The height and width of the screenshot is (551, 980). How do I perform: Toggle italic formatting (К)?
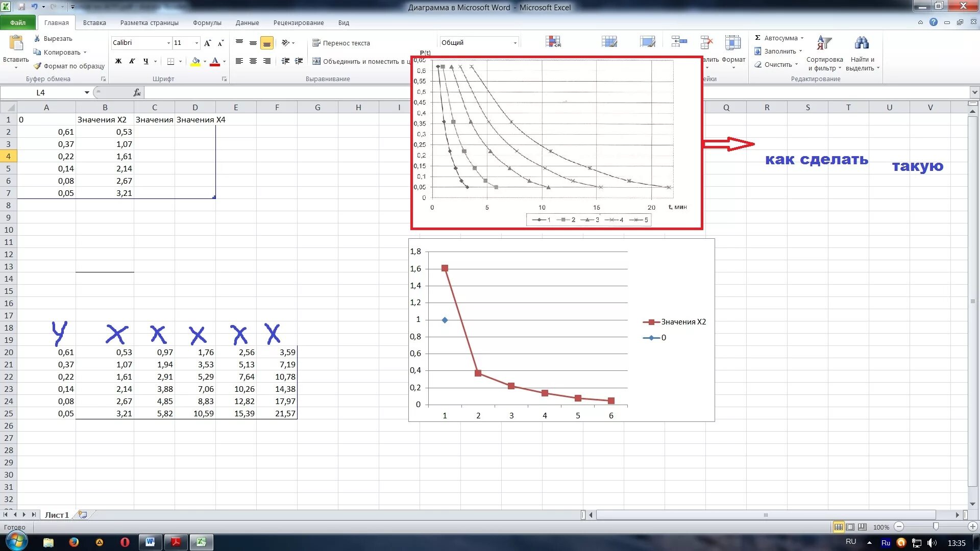point(132,61)
